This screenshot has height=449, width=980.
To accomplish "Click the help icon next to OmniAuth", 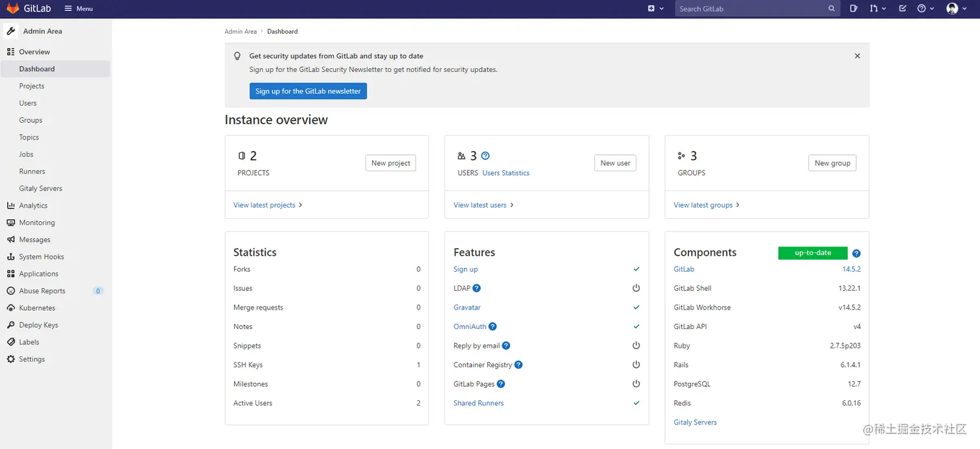I will pyautogui.click(x=493, y=326).
